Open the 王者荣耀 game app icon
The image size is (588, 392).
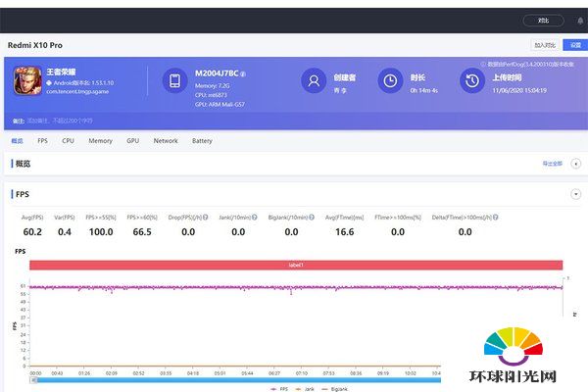coord(27,80)
